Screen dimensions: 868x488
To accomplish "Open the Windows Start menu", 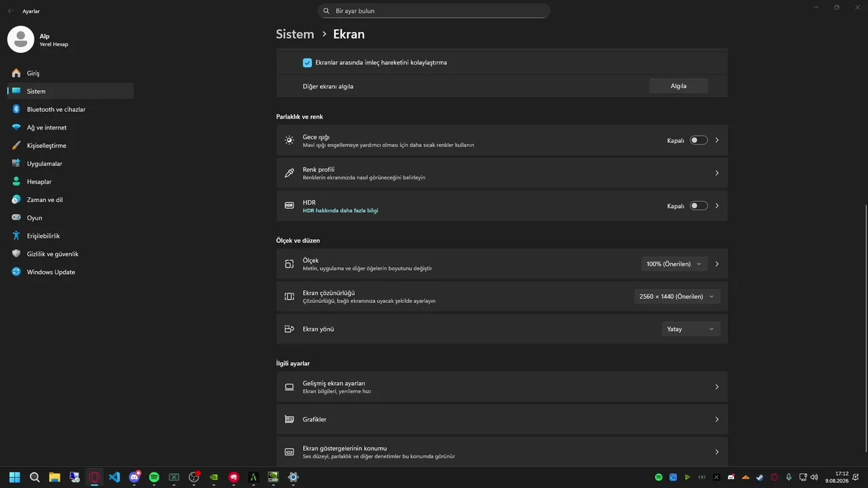I will pos(15,477).
